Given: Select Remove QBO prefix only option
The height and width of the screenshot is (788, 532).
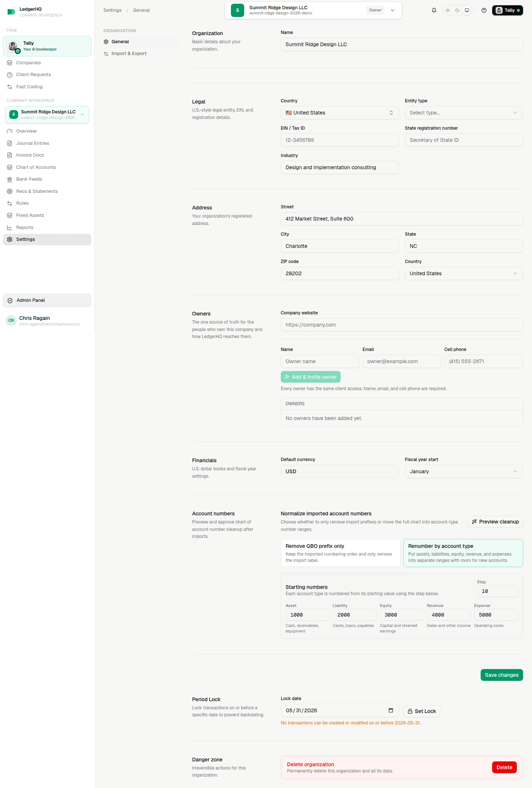Looking at the screenshot, I should pos(340,553).
